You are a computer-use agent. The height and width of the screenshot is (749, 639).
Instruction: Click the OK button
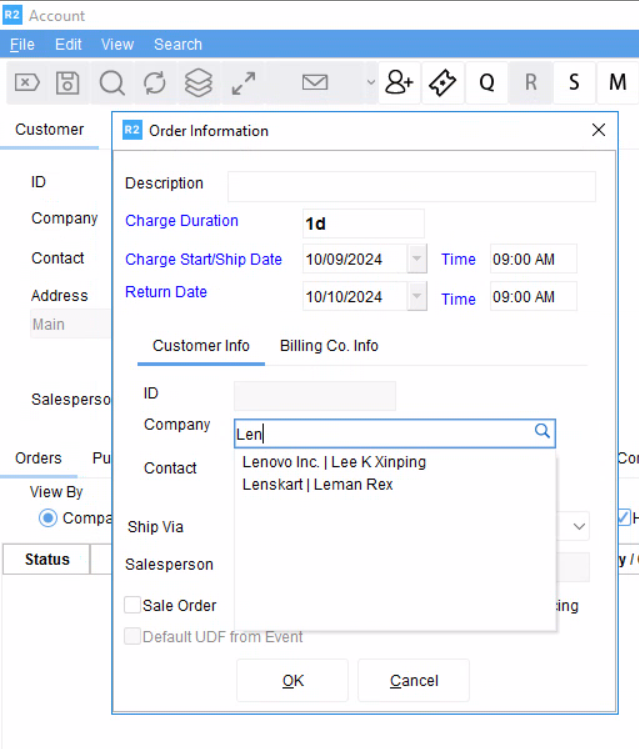[x=292, y=681]
